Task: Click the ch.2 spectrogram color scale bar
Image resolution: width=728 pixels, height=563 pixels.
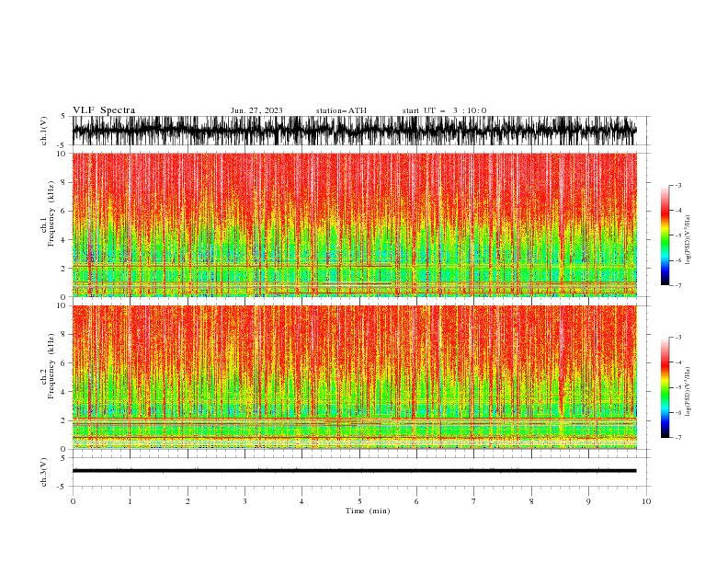Action: [665, 387]
